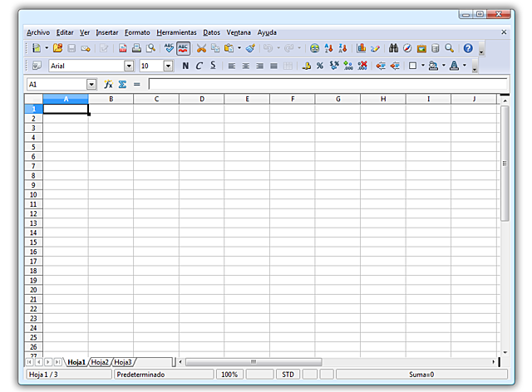Expand Standard toolbar overflow arrow
The height and width of the screenshot is (392, 532).
click(481, 48)
